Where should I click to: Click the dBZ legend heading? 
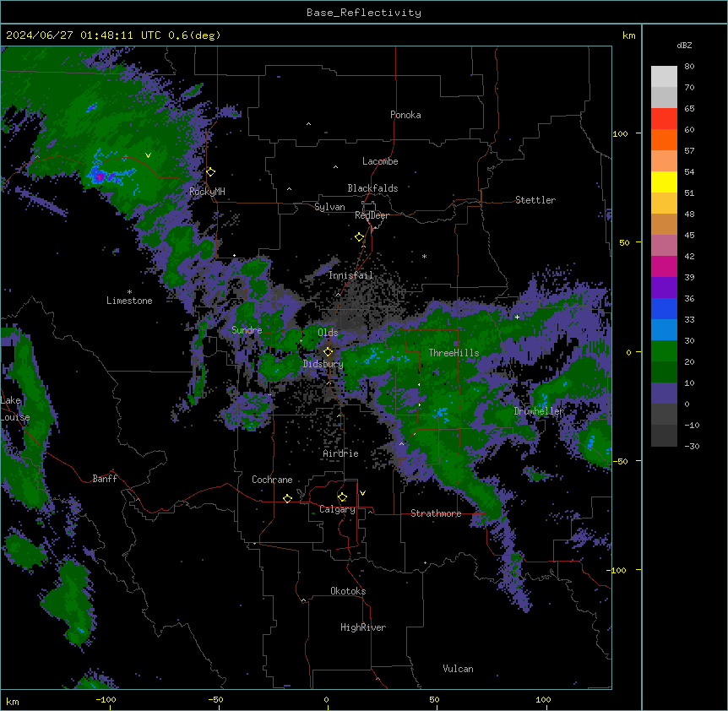(x=684, y=46)
